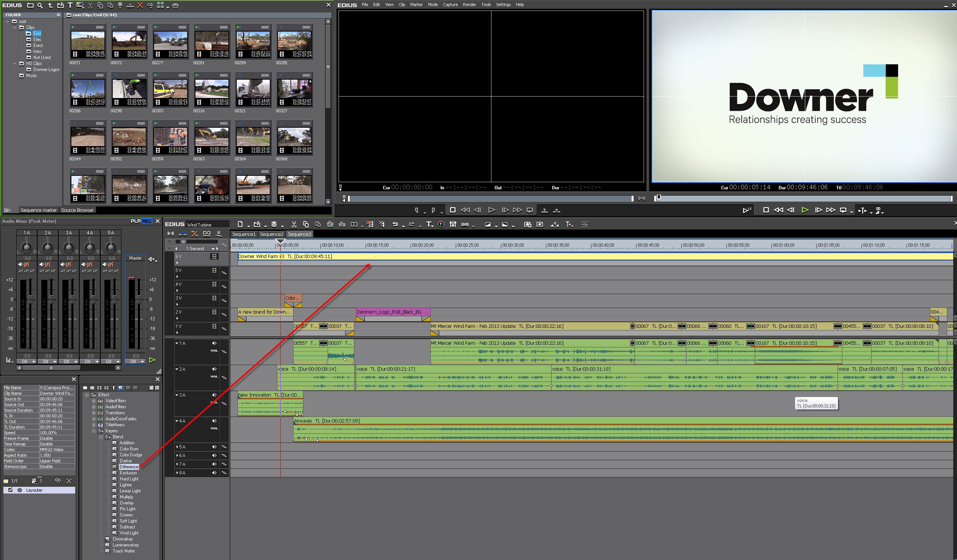
Task: Click the save project floppy icon
Action: tap(274, 224)
